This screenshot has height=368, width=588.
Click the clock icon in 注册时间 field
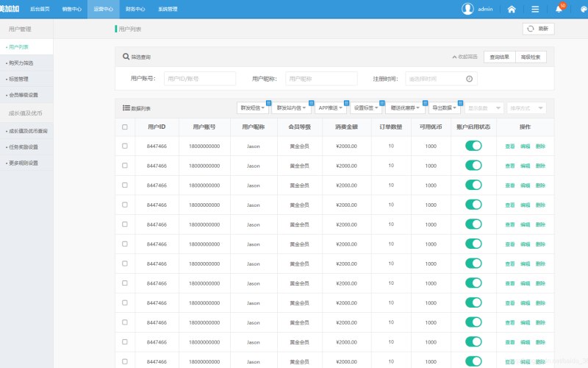click(x=469, y=79)
